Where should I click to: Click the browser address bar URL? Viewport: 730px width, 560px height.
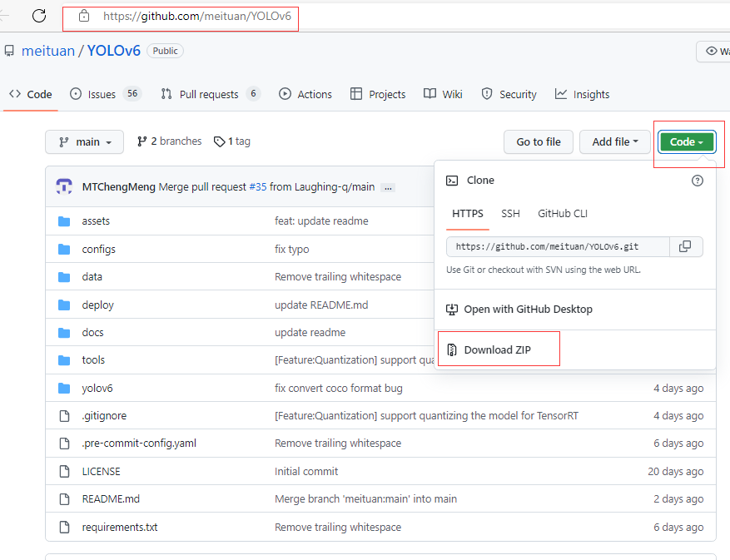click(x=197, y=17)
